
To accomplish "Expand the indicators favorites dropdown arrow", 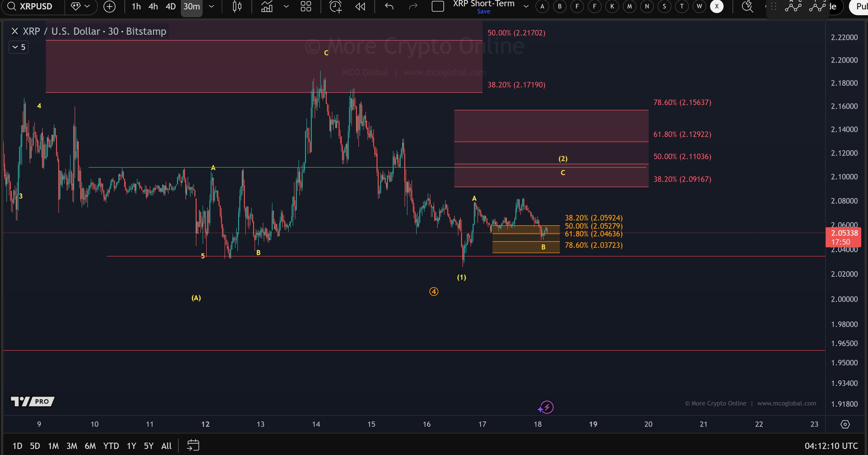I will click(286, 6).
